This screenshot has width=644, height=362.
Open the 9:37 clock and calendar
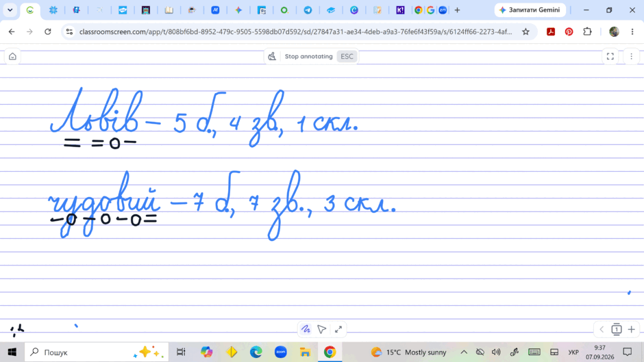599,352
